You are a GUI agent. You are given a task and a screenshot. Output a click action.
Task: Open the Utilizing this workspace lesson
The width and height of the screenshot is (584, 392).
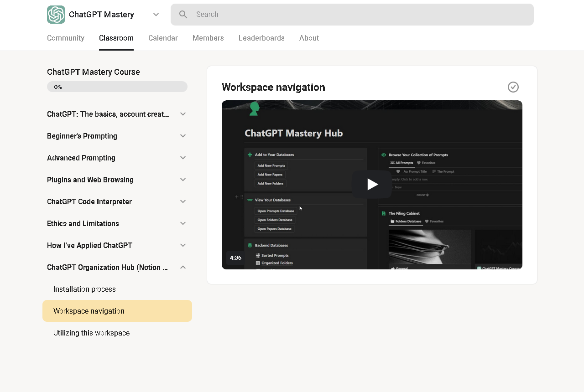point(91,333)
